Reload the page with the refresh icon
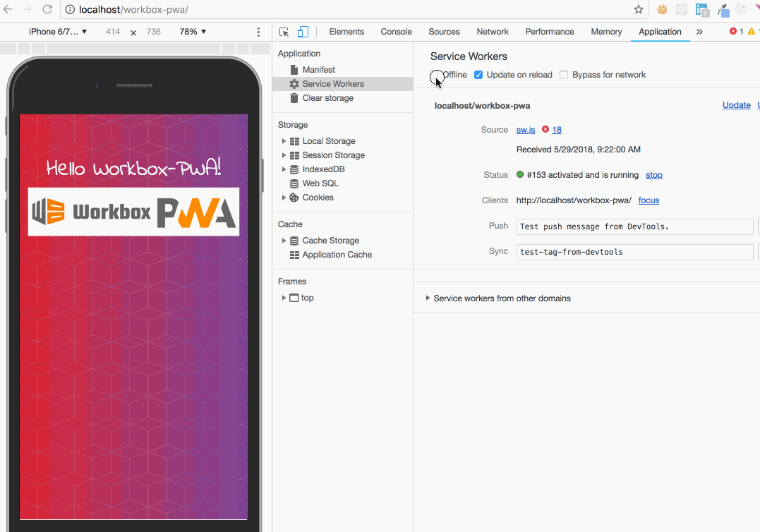This screenshot has height=532, width=760. (47, 10)
